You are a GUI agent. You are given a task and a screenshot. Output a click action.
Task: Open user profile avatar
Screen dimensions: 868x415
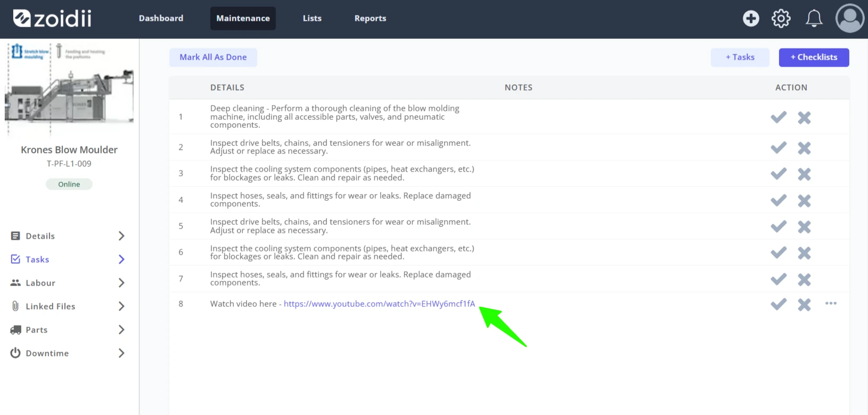tap(849, 19)
